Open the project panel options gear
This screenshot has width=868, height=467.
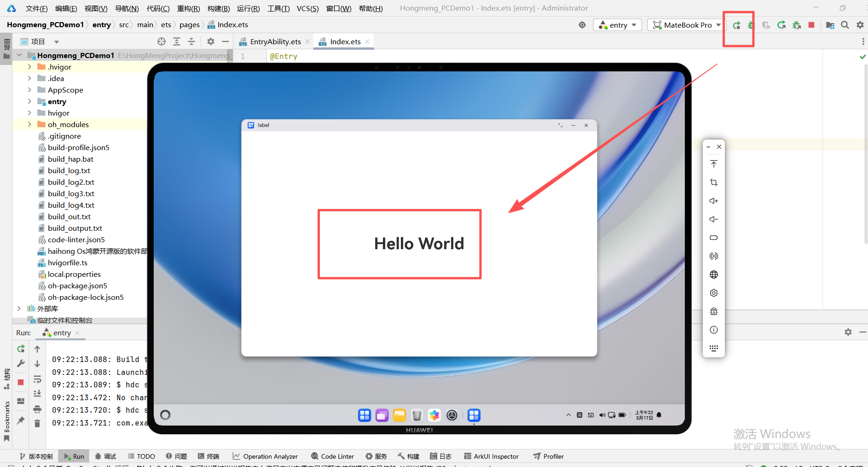211,41
